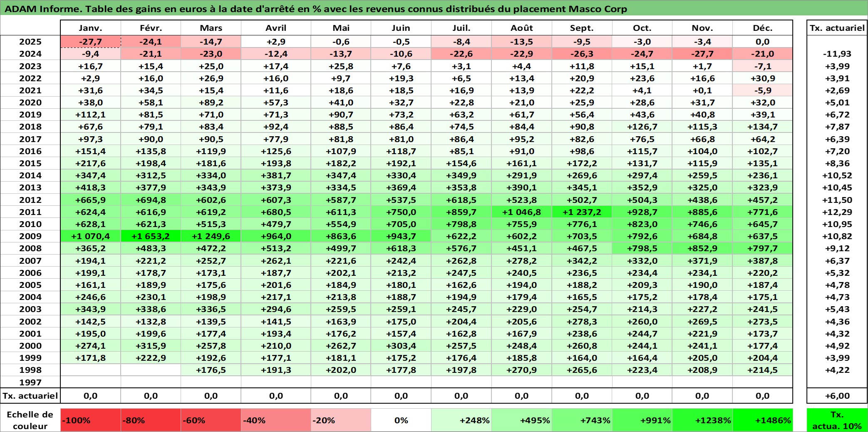The image size is (868, 432).
Task: Click the 2002 Sept. value +278,3
Action: (582, 322)
